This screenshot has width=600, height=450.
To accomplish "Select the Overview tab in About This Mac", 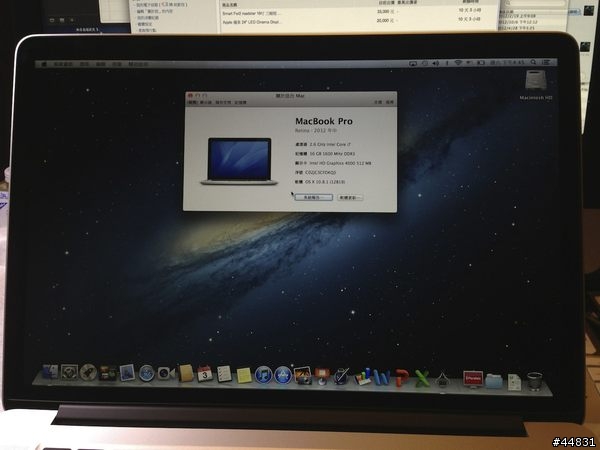I will click(x=192, y=103).
